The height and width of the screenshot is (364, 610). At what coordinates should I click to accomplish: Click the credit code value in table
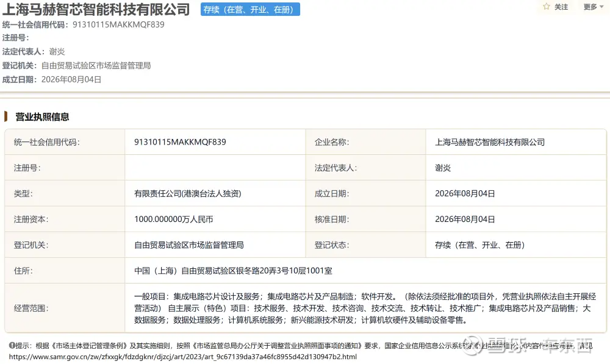click(180, 142)
